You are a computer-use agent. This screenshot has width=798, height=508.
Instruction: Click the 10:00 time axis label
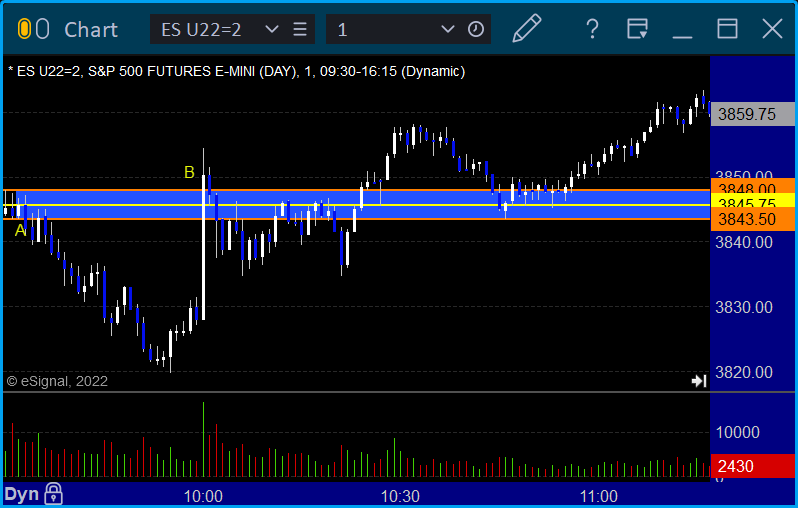(203, 496)
